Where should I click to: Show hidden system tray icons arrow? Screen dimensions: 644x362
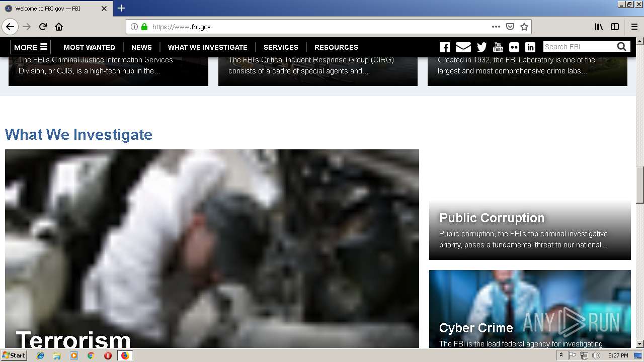[561, 355]
